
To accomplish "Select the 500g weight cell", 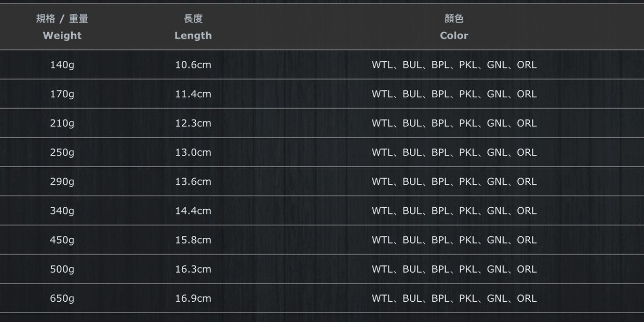I will 62,269.
